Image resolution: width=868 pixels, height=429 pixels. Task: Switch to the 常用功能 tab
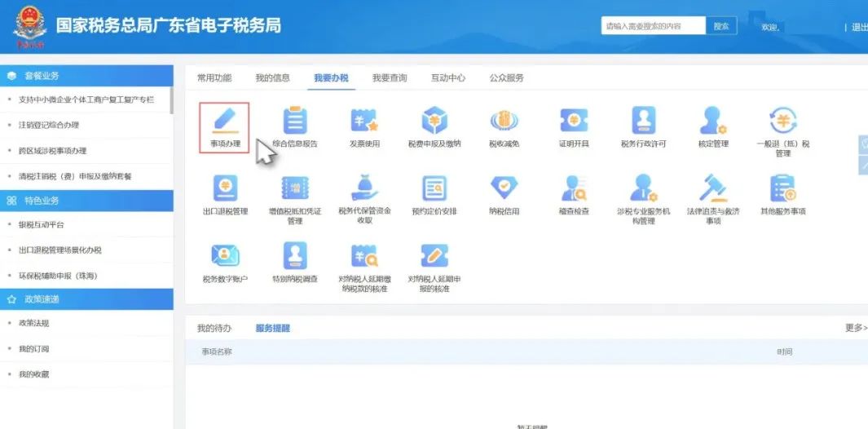click(x=214, y=77)
